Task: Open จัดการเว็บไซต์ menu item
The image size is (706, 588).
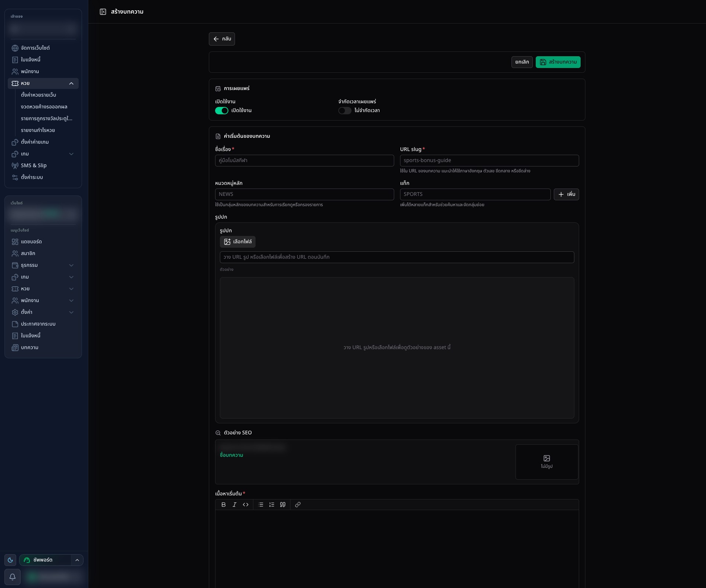Action: pos(43,48)
